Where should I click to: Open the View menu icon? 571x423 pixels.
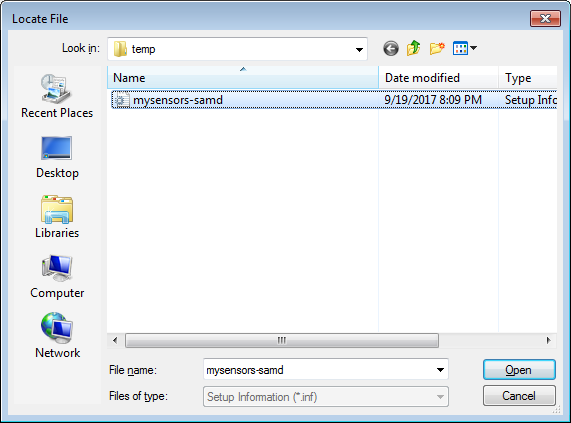(x=460, y=48)
